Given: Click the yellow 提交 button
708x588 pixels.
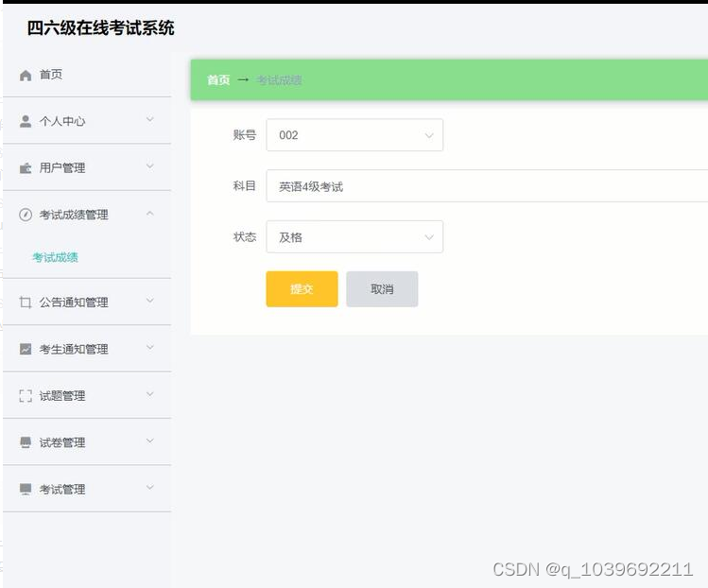Looking at the screenshot, I should click(x=302, y=289).
